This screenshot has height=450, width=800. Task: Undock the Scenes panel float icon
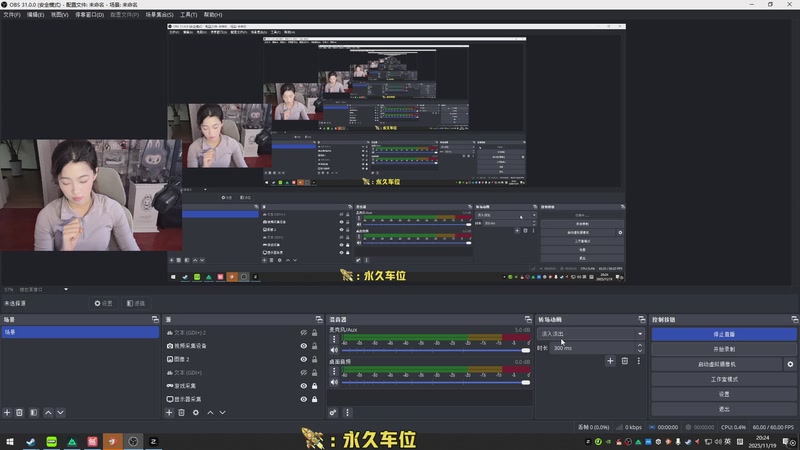tap(155, 319)
